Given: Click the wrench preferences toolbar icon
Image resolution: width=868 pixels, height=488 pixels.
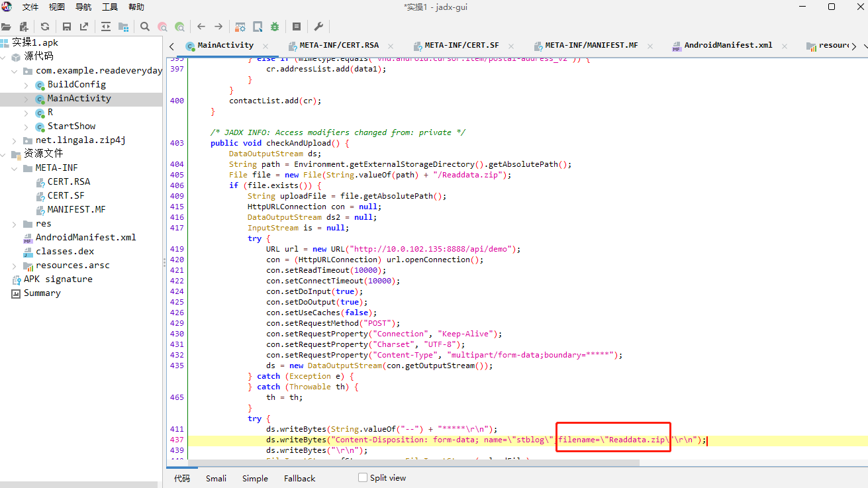Looking at the screenshot, I should coord(318,27).
